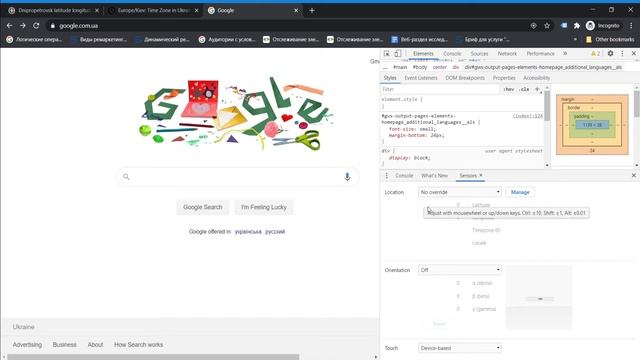This screenshot has height=360, width=640.
Task: Click the warnings count icon in DevTools
Action: (596, 53)
